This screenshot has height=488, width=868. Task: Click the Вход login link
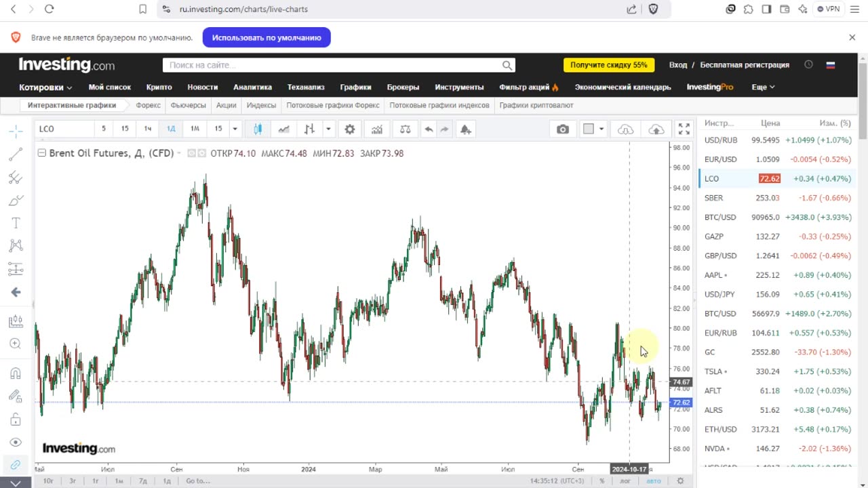[678, 65]
